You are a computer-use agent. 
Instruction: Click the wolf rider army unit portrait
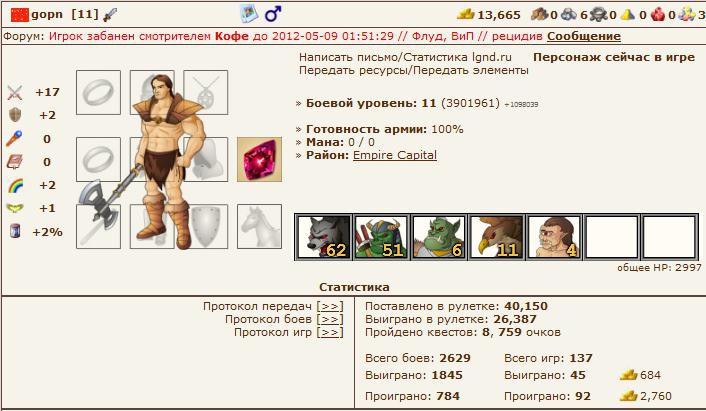pos(323,237)
